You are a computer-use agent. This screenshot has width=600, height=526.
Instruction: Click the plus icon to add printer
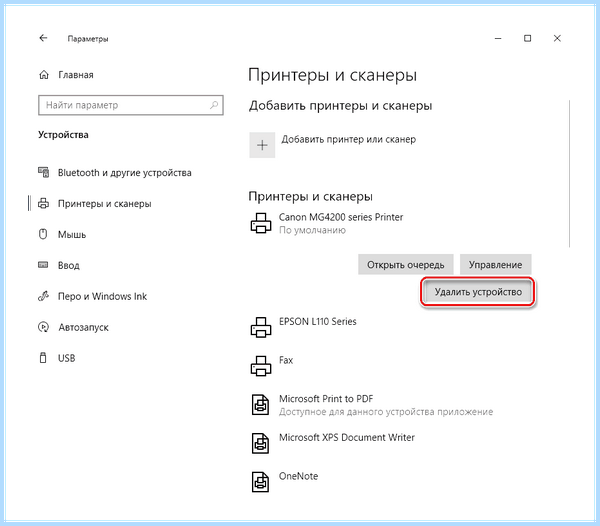pos(262,145)
